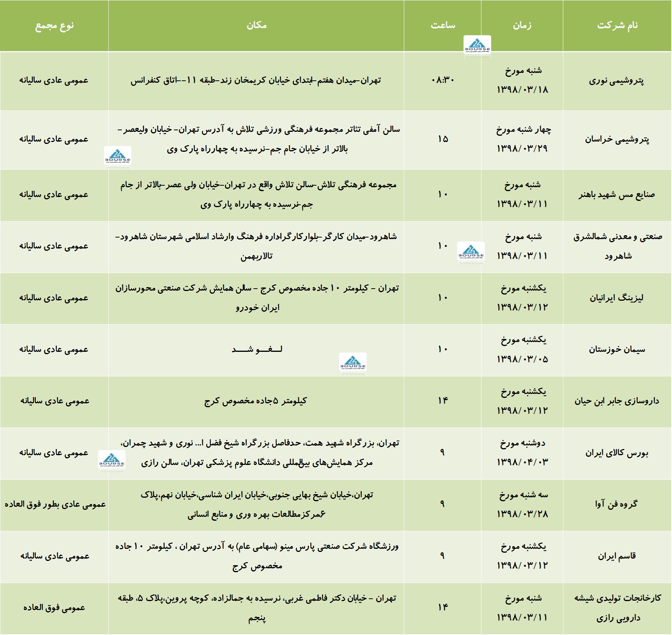The height and width of the screenshot is (635, 672).
Task: Select company name 'پتروشیمی خراسان'
Action: [x=617, y=139]
